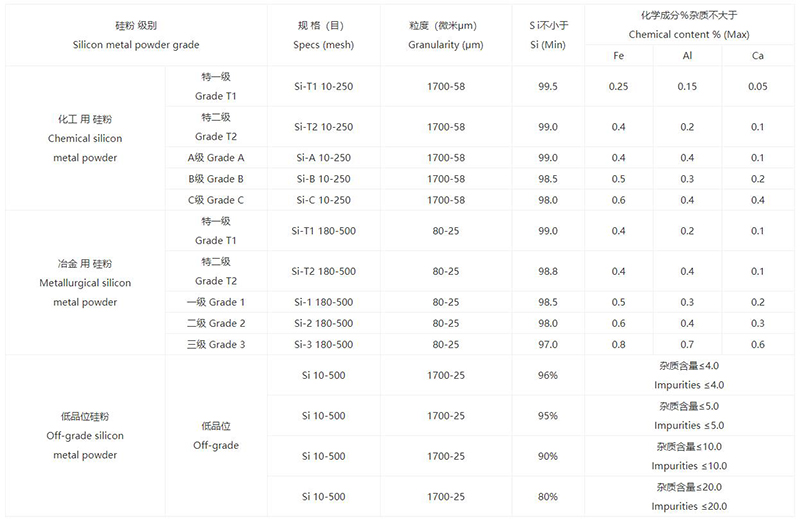Click the Si-T1 10-250 specs cell
The height and width of the screenshot is (520, 800).
click(323, 87)
